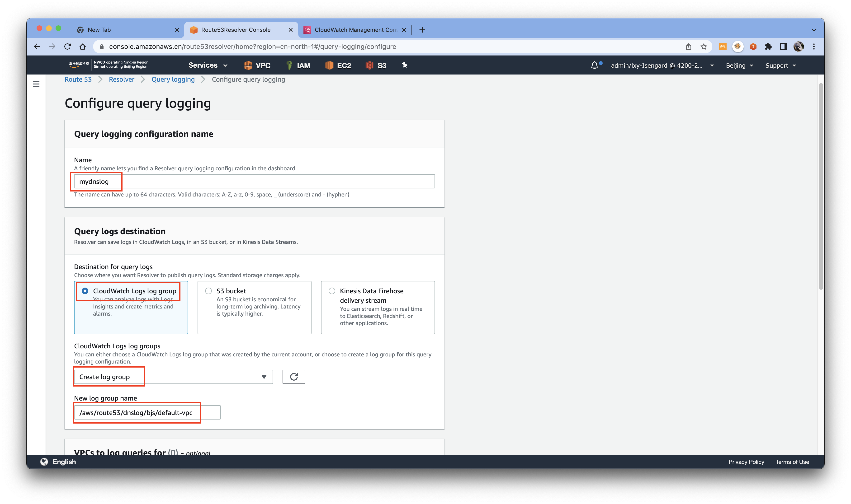Click the pin shortcuts icon in header
The height and width of the screenshot is (504, 851).
point(404,65)
